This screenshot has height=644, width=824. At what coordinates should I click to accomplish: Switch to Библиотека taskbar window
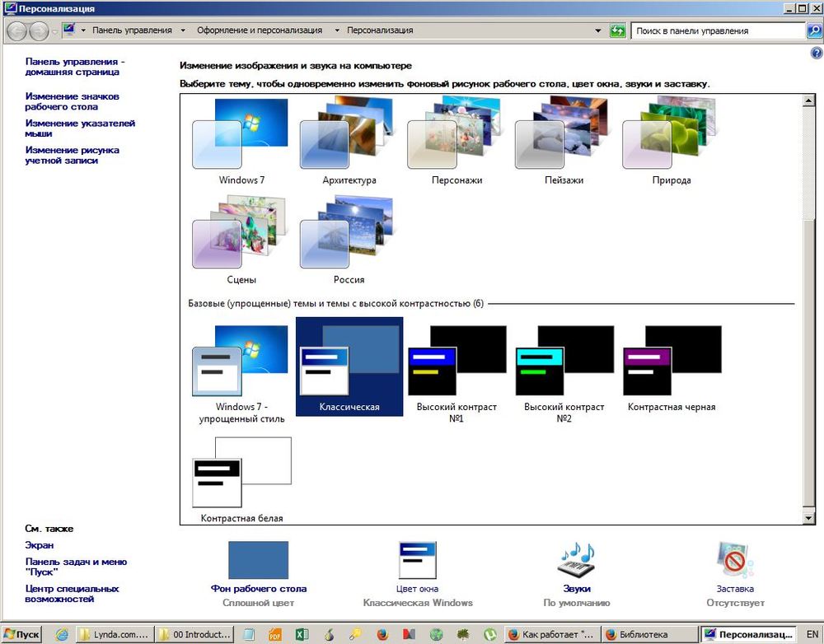(x=648, y=634)
